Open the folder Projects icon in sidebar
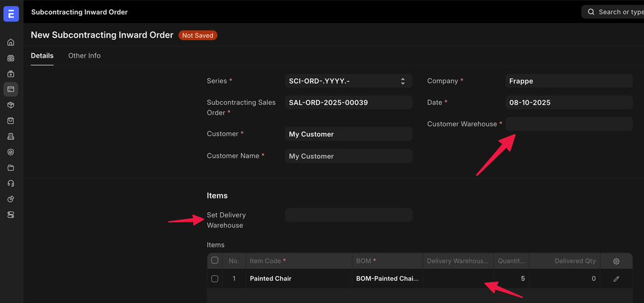 click(11, 168)
